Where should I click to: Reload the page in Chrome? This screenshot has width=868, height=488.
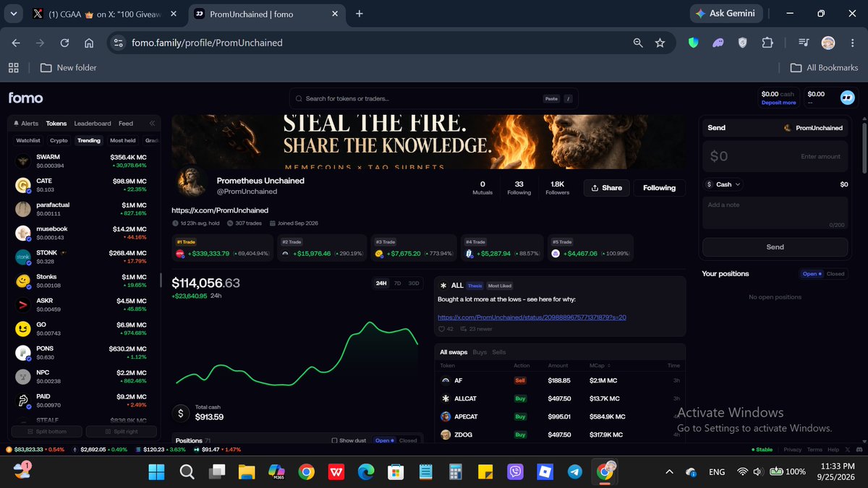click(x=64, y=43)
